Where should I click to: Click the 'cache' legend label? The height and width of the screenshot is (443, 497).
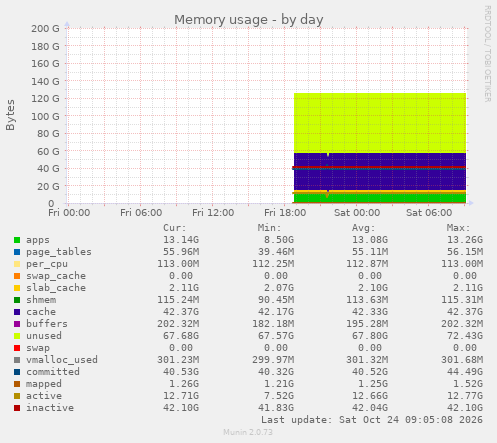click(x=41, y=312)
